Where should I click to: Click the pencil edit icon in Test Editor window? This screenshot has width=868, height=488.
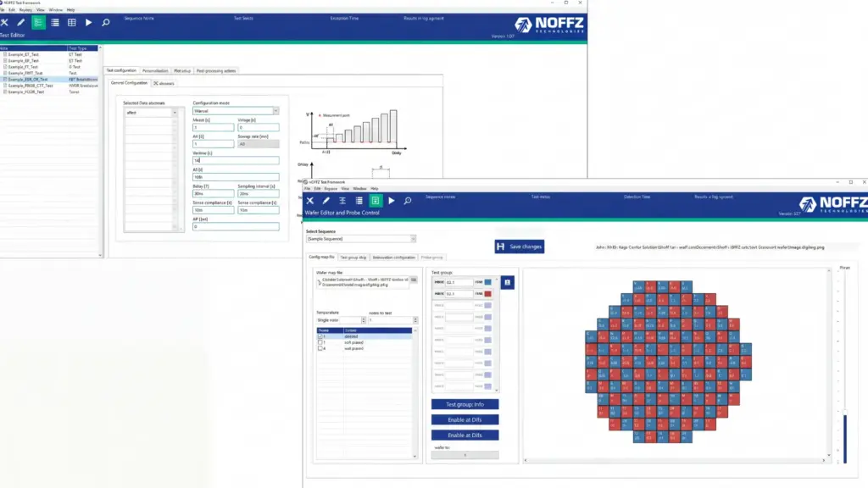coord(21,23)
